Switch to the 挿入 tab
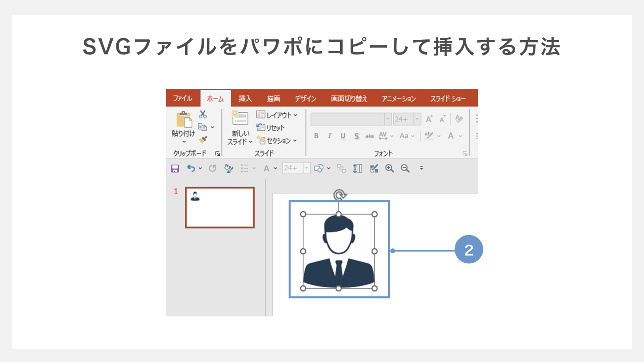The image size is (644, 362). point(245,98)
